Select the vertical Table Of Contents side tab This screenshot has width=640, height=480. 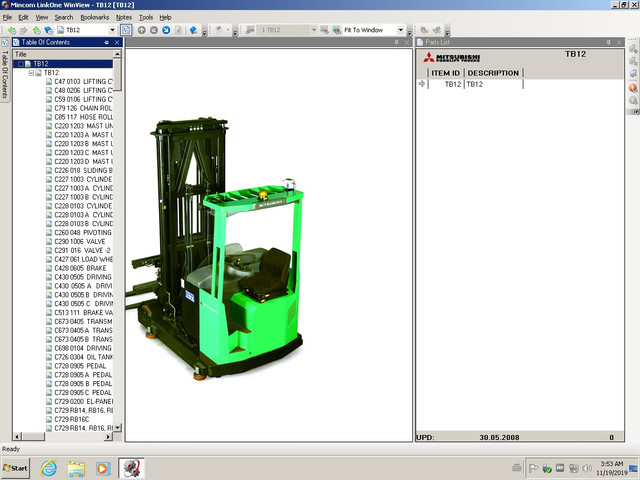[5, 70]
